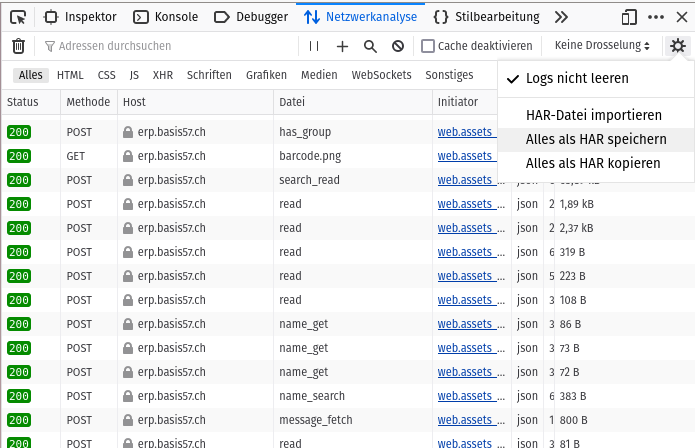Choose Alles als HAR speichern
Screen dimensions: 695x448
click(x=595, y=140)
